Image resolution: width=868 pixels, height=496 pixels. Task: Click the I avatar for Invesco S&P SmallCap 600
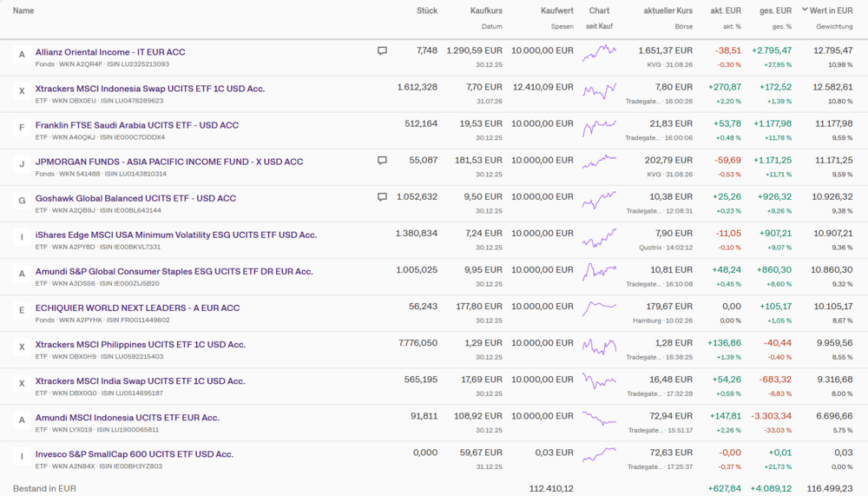click(x=22, y=457)
